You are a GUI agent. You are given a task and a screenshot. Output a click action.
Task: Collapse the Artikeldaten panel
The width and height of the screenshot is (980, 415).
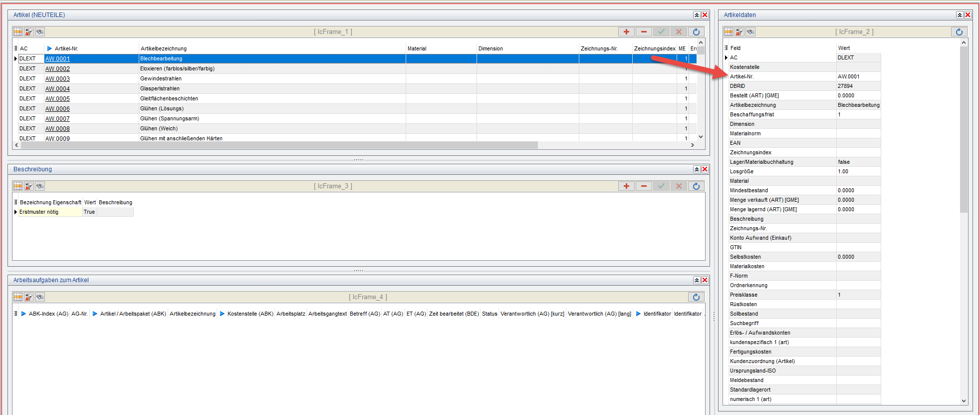tap(960, 15)
